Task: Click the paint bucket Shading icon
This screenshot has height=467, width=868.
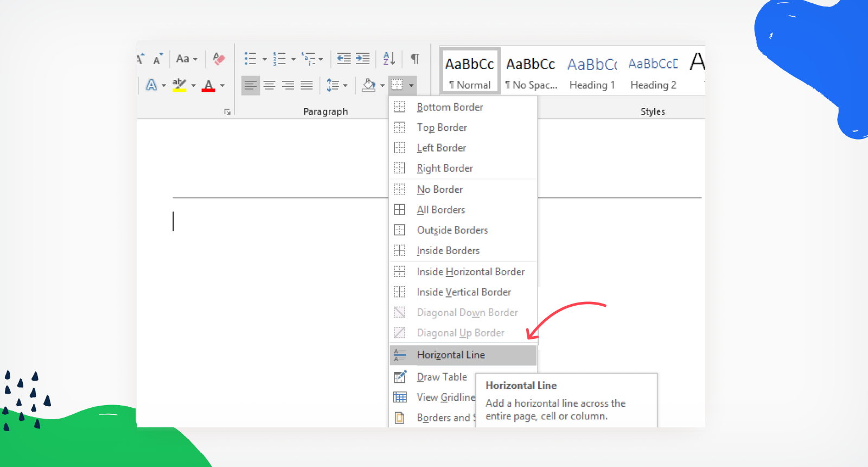Action: 369,85
